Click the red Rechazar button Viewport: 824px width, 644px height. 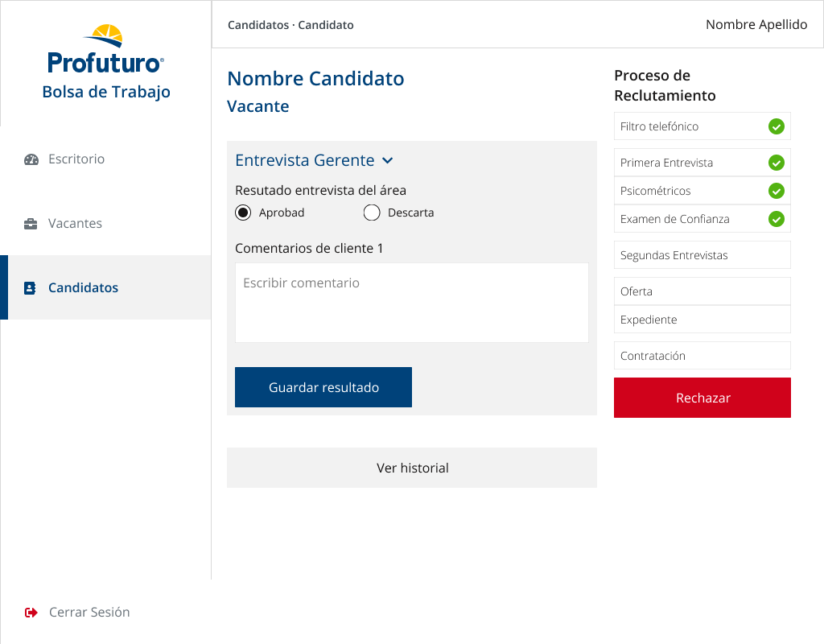(x=702, y=398)
